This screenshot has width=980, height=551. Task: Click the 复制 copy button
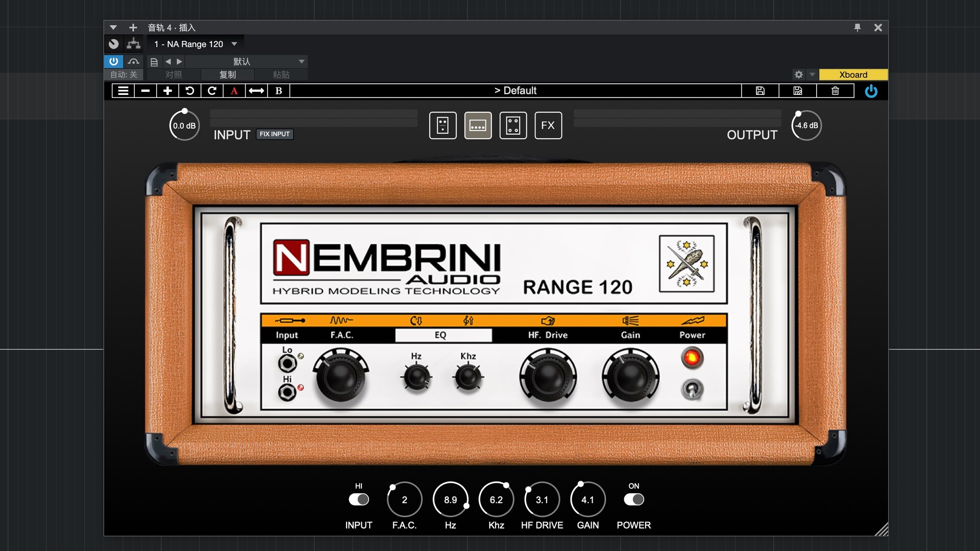[228, 75]
